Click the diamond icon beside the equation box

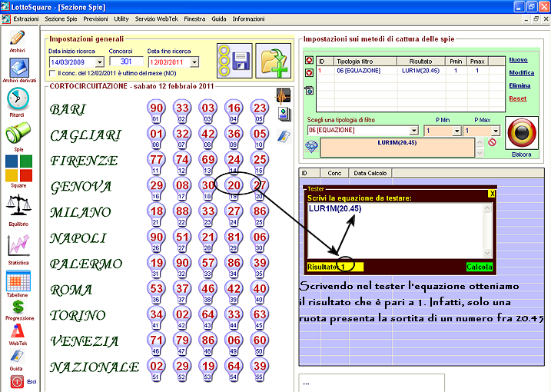[x=311, y=146]
